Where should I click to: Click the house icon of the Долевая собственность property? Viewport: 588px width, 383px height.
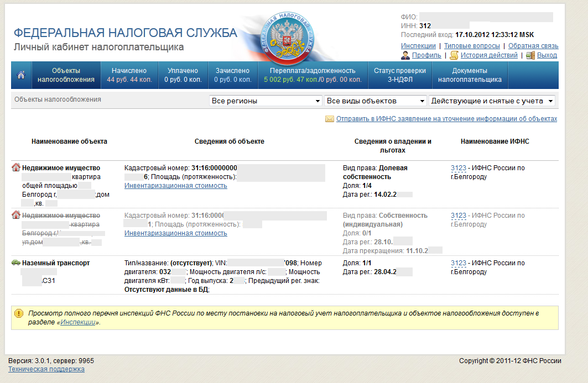(15, 167)
